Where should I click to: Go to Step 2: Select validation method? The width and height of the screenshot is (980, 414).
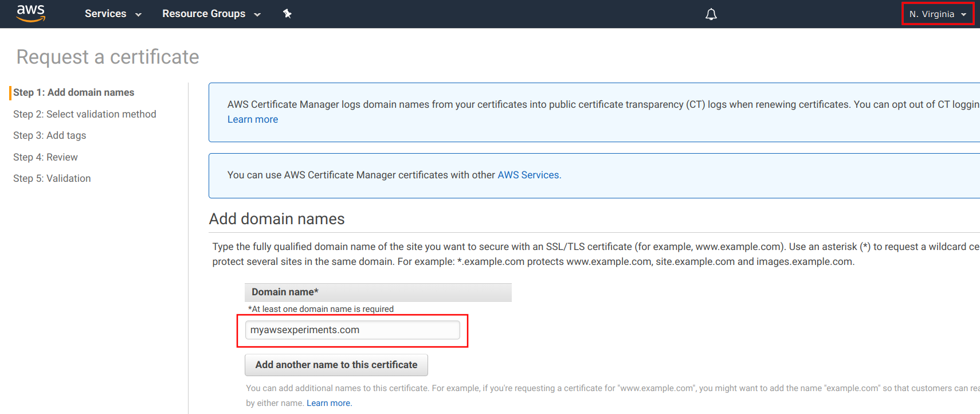click(84, 114)
